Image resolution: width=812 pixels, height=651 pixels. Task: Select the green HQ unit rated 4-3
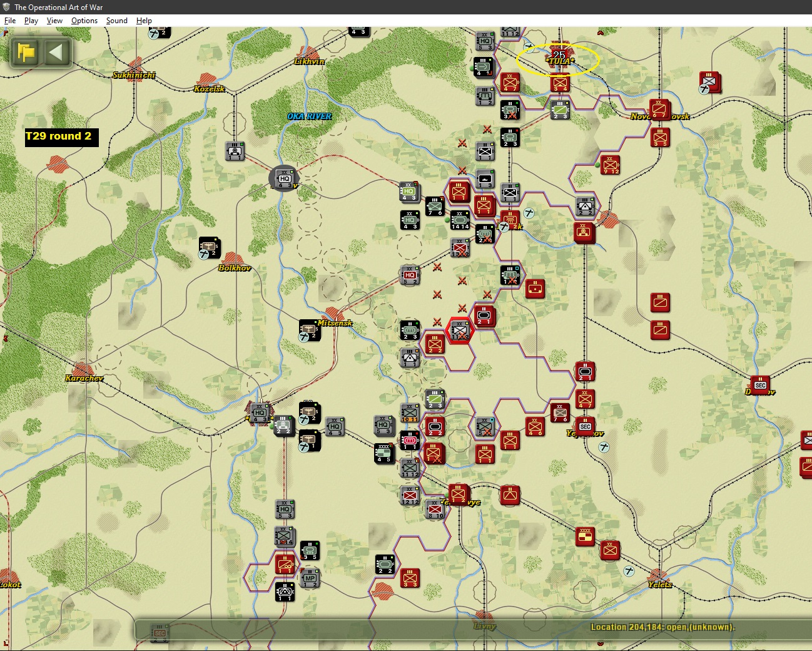click(410, 192)
